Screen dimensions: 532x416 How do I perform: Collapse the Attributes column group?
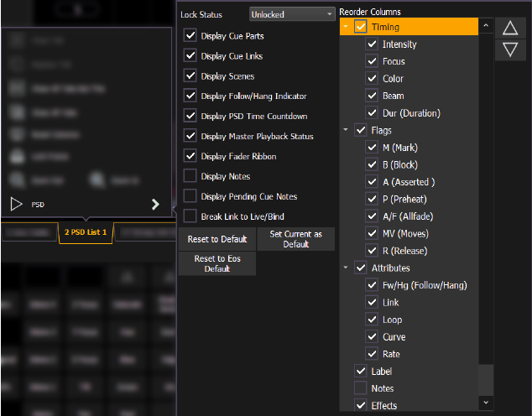346,268
